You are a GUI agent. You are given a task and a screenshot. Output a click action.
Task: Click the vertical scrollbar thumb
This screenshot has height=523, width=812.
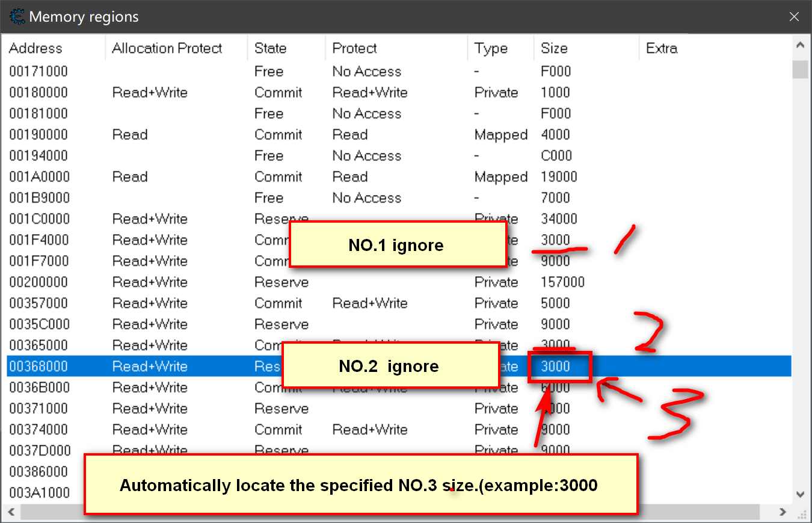pyautogui.click(x=800, y=70)
